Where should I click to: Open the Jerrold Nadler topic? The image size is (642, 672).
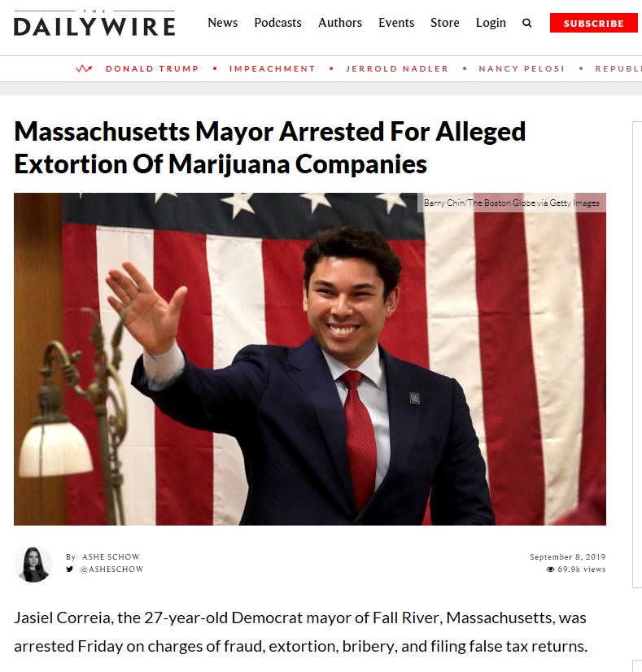(x=397, y=68)
